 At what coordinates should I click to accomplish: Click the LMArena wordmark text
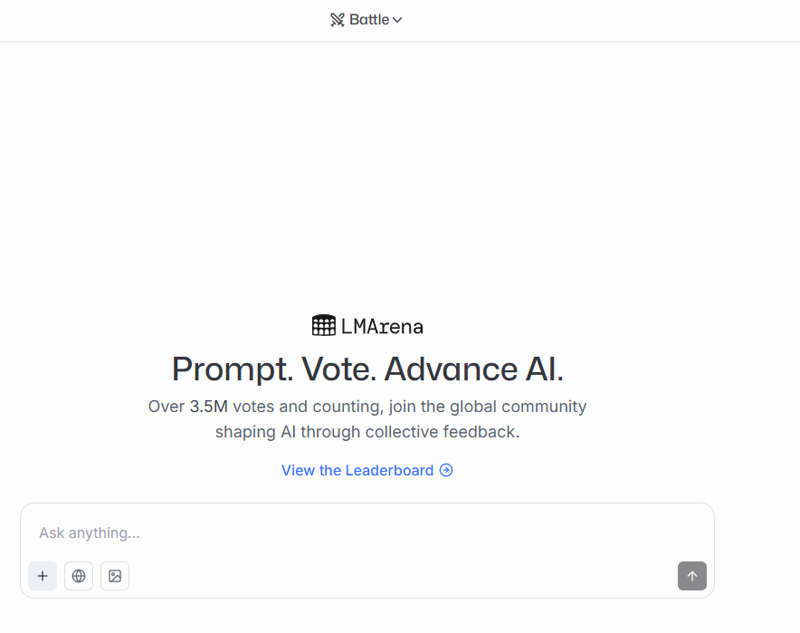pos(382,326)
